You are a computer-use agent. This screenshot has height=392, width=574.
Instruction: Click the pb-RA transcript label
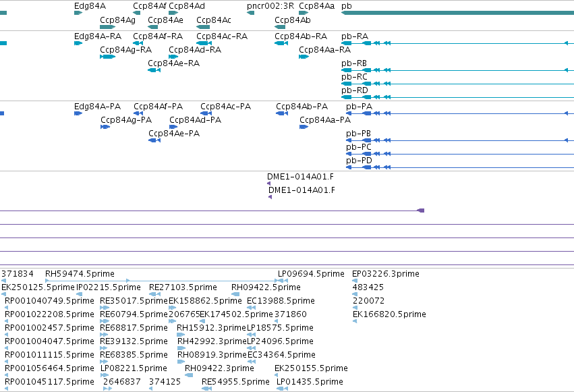(355, 36)
